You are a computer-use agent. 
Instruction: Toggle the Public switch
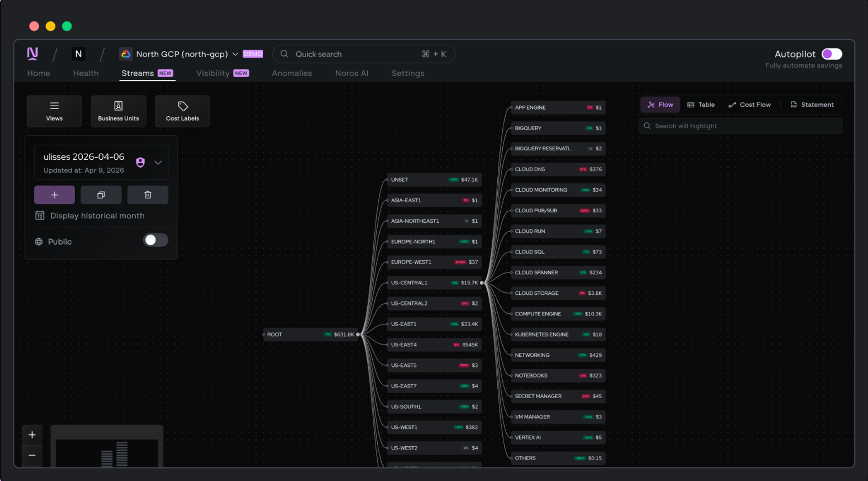tap(156, 240)
